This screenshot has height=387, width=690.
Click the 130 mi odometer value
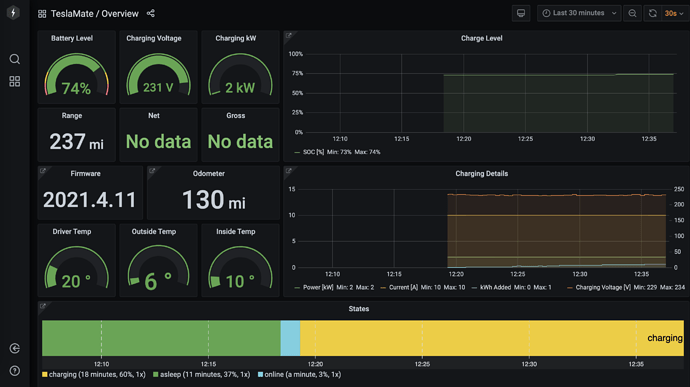[x=213, y=200]
